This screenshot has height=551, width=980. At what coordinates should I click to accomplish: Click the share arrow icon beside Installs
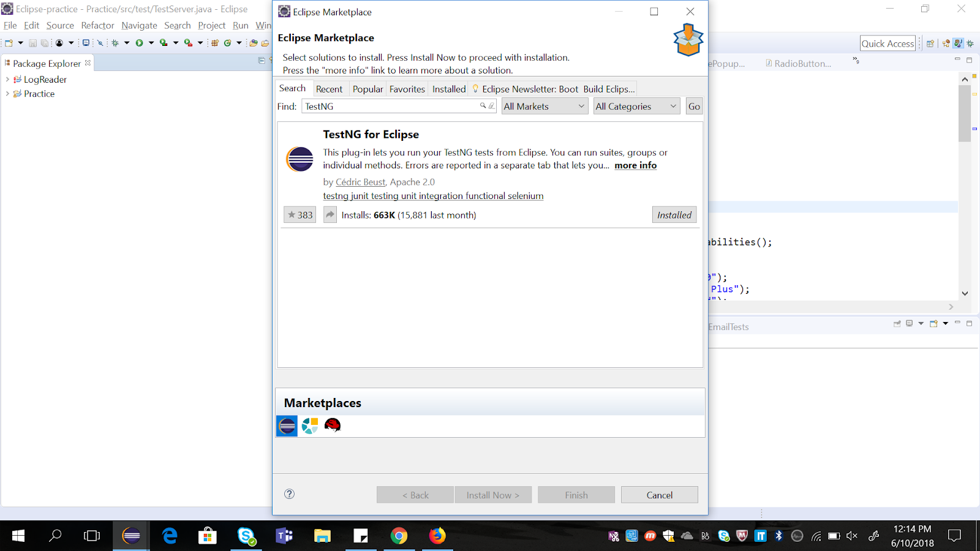[x=330, y=215]
